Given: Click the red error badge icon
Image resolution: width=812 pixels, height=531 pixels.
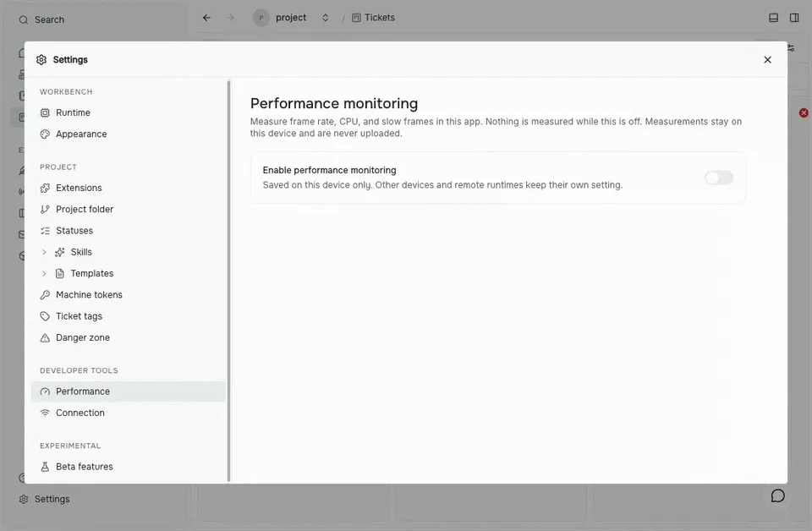Looking at the screenshot, I should tap(804, 112).
